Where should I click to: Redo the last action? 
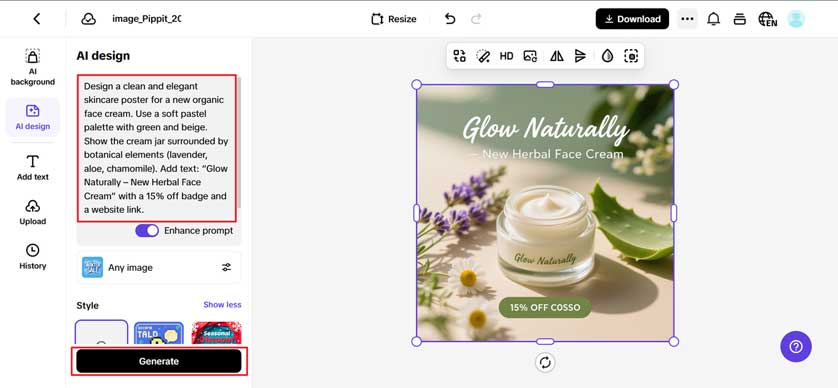476,19
